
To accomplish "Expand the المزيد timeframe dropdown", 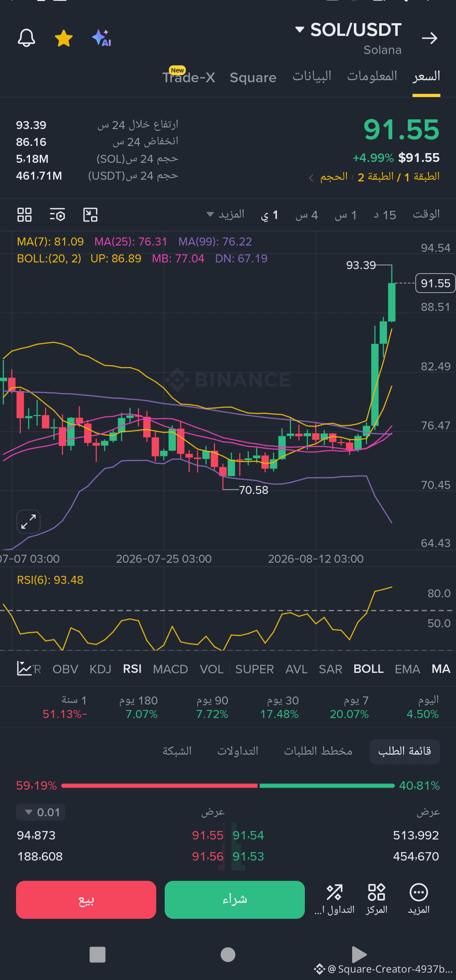I will 225,214.
